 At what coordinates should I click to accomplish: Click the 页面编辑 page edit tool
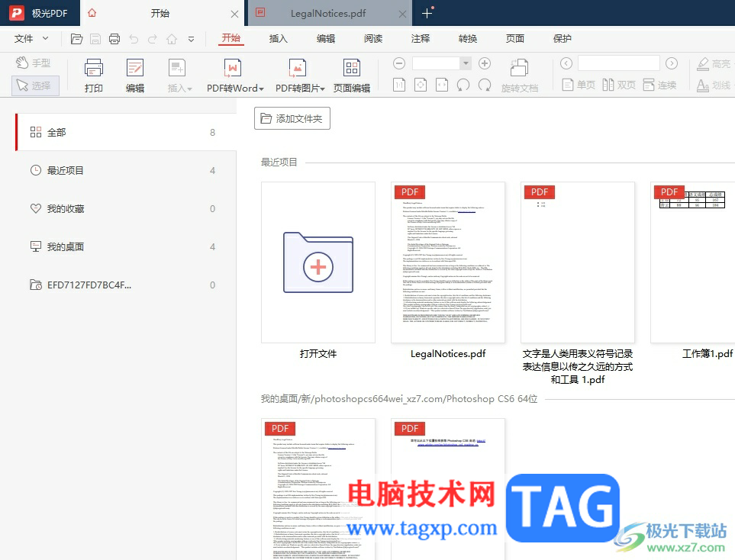pos(352,76)
